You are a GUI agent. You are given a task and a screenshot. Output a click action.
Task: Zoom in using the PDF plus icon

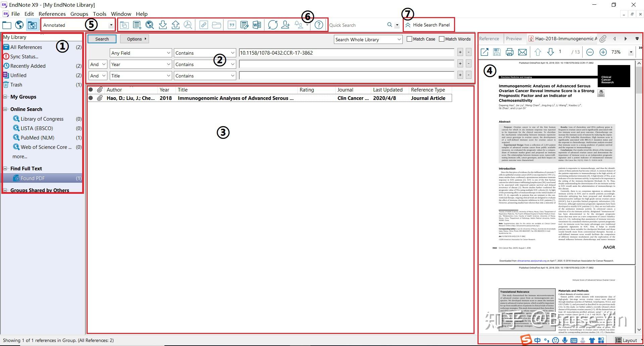click(603, 52)
